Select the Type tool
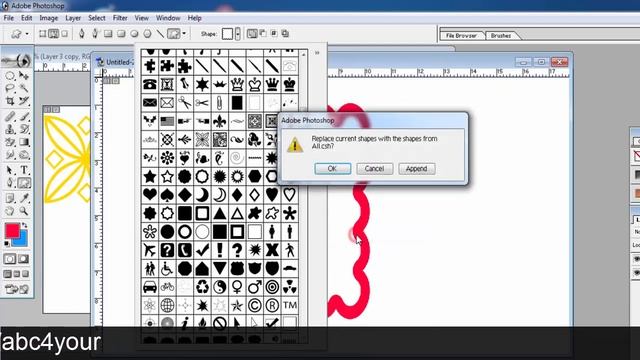 (x=24, y=169)
